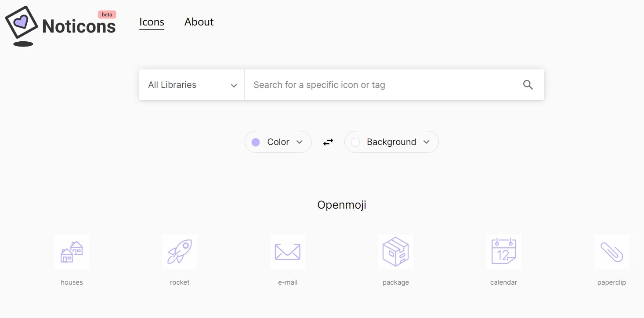The width and height of the screenshot is (644, 318).
Task: Select the paperclip icon
Action: click(612, 252)
